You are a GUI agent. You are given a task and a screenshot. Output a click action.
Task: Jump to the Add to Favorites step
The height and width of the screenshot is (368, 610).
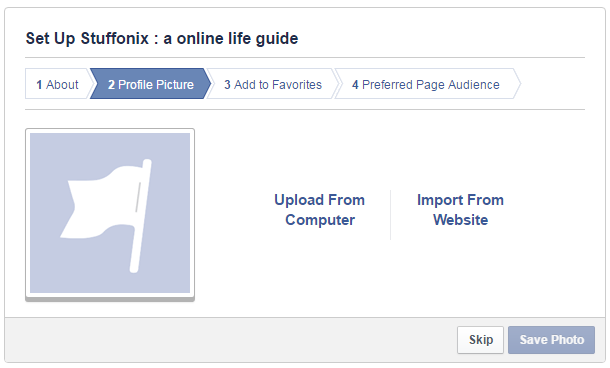tap(273, 84)
